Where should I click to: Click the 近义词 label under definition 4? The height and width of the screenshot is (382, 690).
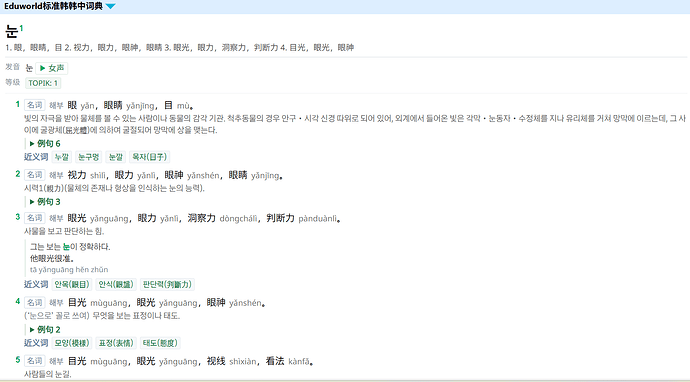36,343
